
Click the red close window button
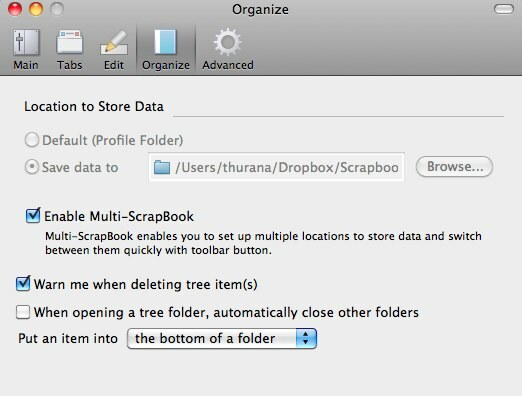coord(15,9)
